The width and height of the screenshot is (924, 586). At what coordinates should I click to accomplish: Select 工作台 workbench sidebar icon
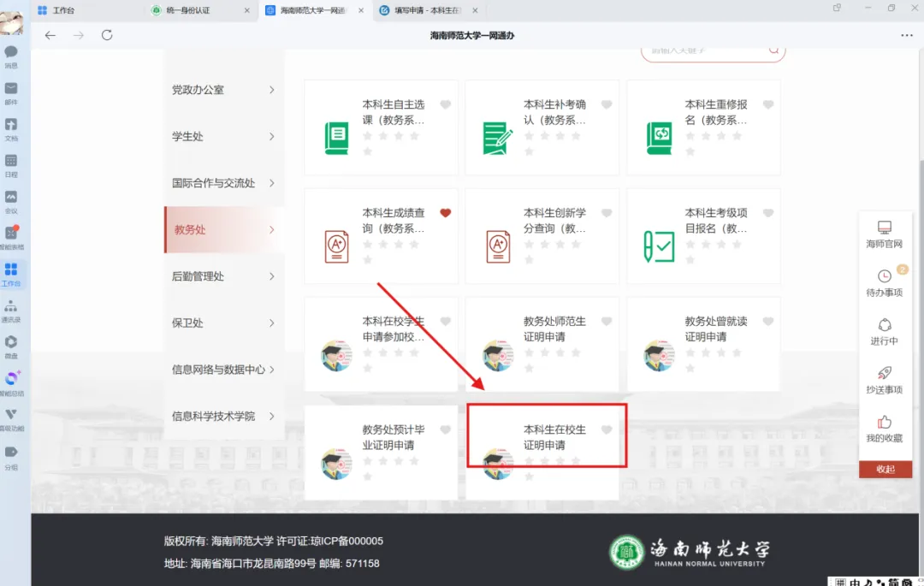coord(10,275)
